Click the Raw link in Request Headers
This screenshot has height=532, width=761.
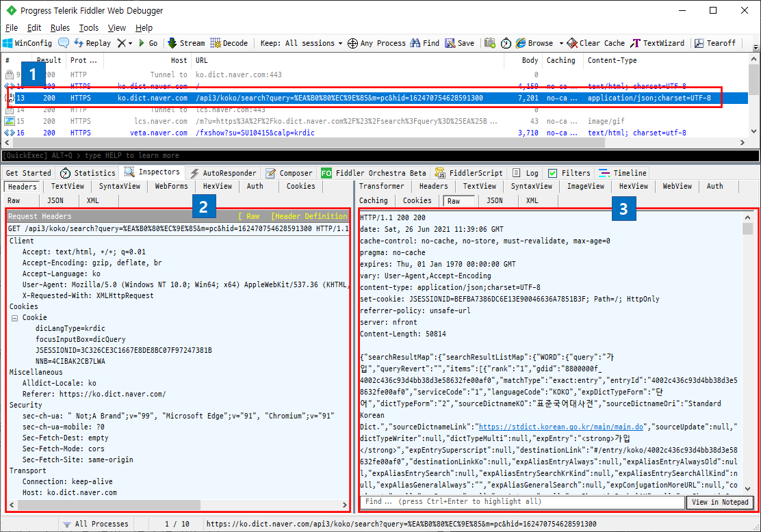253,216
